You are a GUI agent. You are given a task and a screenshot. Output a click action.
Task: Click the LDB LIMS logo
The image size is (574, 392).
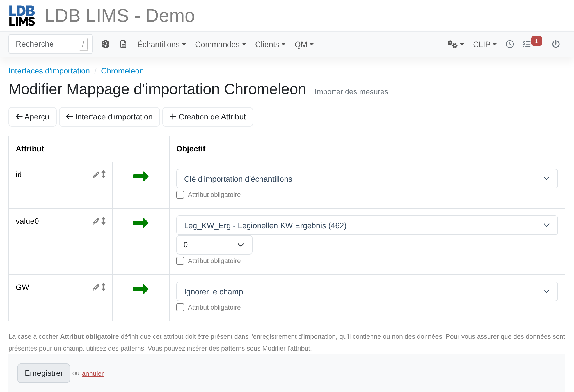tap(22, 16)
